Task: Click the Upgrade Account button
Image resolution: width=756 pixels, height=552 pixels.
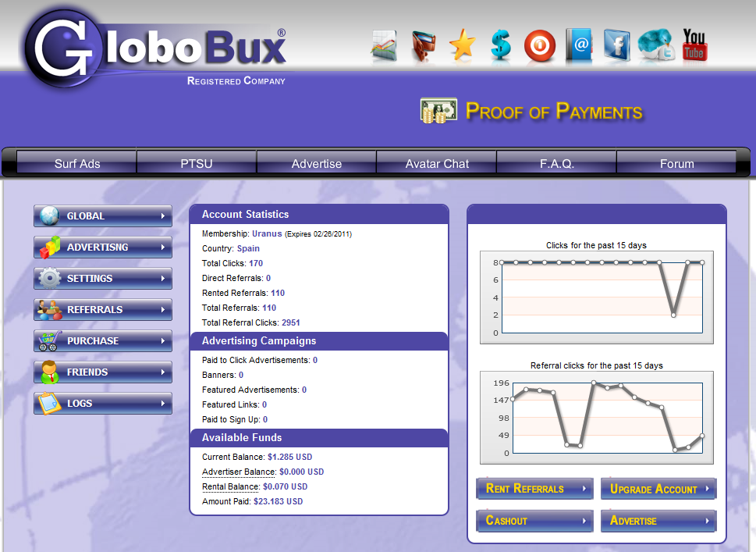Action: pyautogui.click(x=658, y=489)
